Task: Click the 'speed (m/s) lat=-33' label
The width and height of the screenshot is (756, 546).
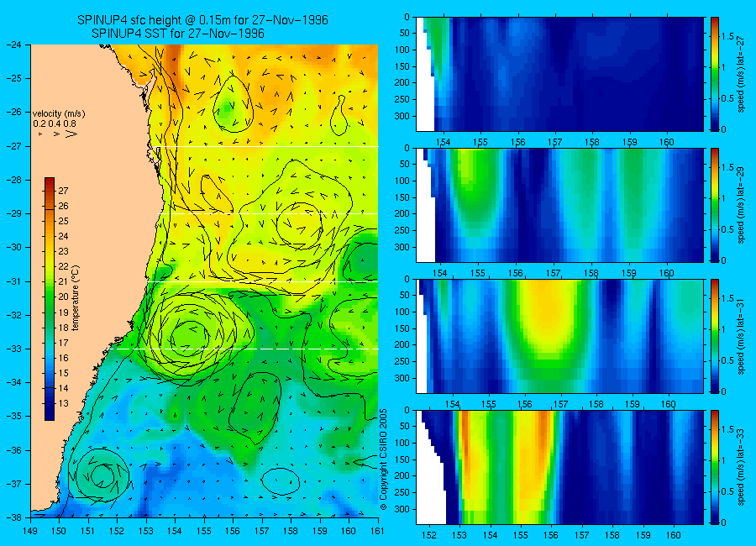Action: [x=741, y=467]
